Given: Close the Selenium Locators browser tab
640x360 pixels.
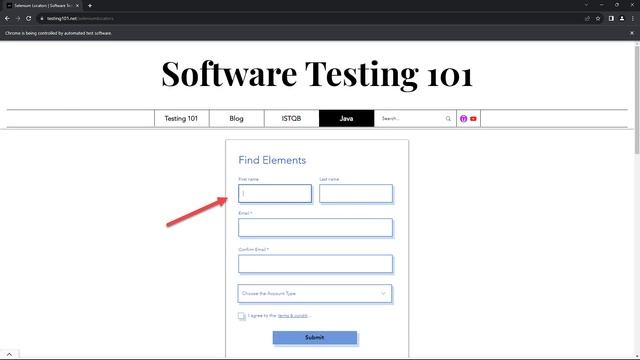Looking at the screenshot, I should point(77,6).
